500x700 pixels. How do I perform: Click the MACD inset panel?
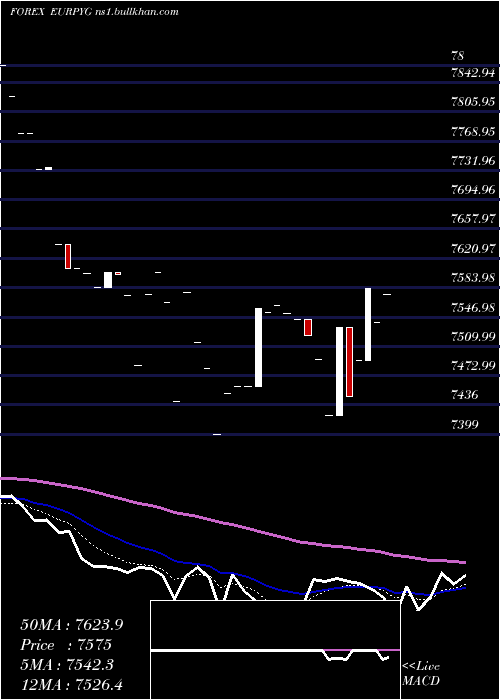(275, 650)
